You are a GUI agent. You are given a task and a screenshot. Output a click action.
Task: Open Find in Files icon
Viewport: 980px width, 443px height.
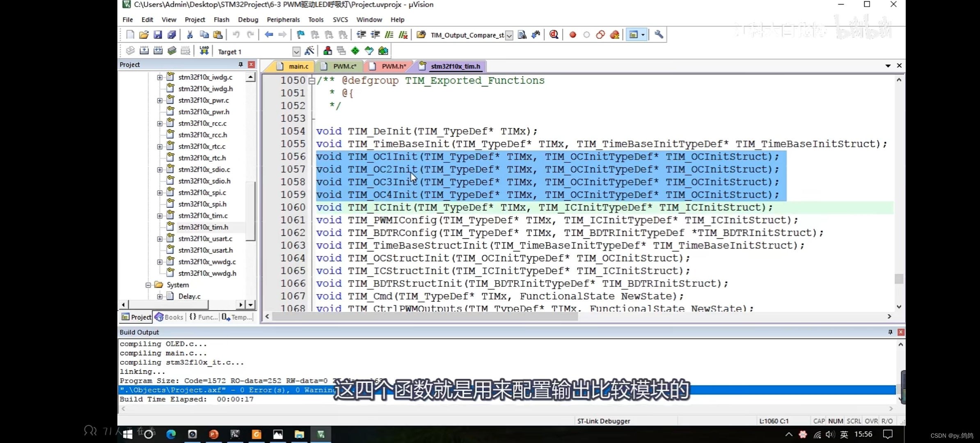coord(421,35)
